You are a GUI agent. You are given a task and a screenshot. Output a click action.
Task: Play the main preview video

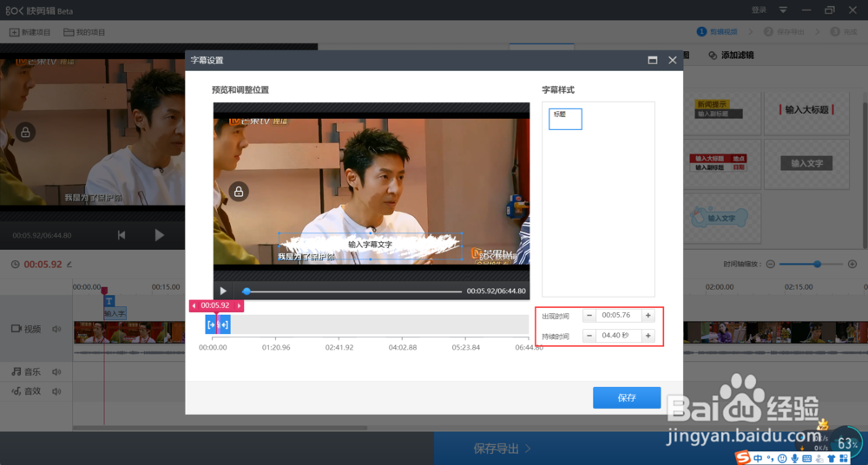point(160,235)
